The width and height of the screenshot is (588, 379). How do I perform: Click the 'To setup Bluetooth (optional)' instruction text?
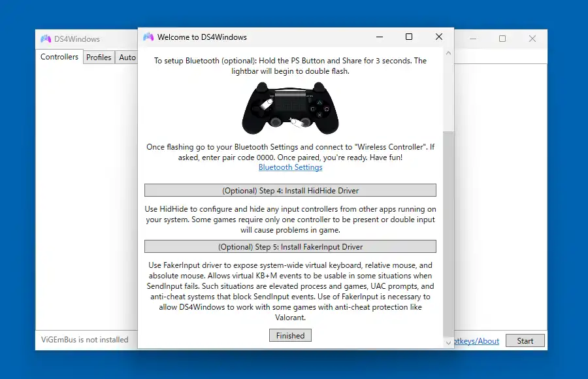point(290,65)
